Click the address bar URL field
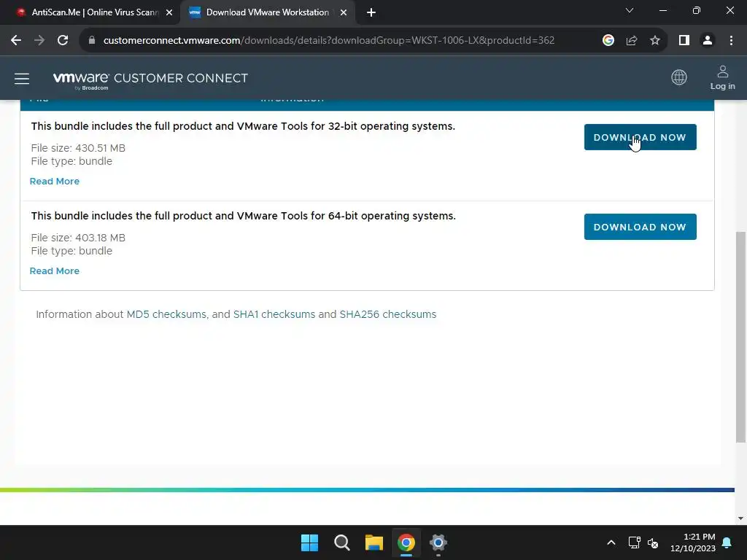The width and height of the screenshot is (747, 560). 329,41
